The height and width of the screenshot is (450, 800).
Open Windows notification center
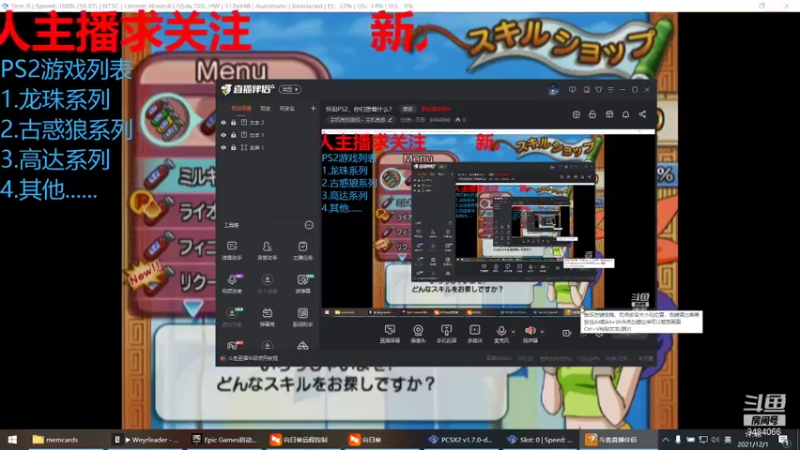pos(784,439)
